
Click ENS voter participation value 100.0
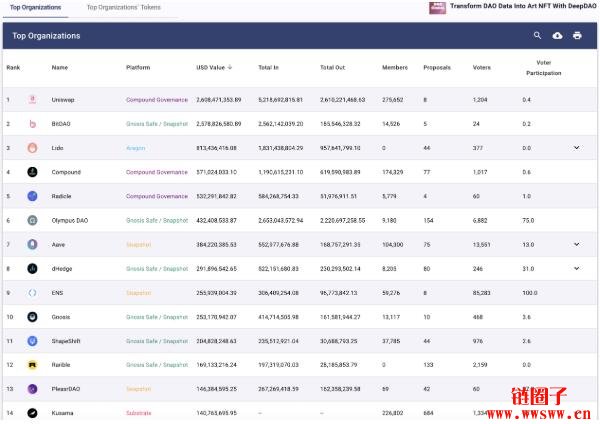pyautogui.click(x=530, y=293)
